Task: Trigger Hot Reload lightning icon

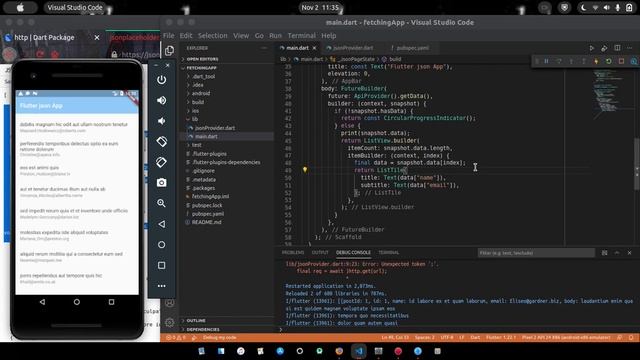Action: coord(596,61)
